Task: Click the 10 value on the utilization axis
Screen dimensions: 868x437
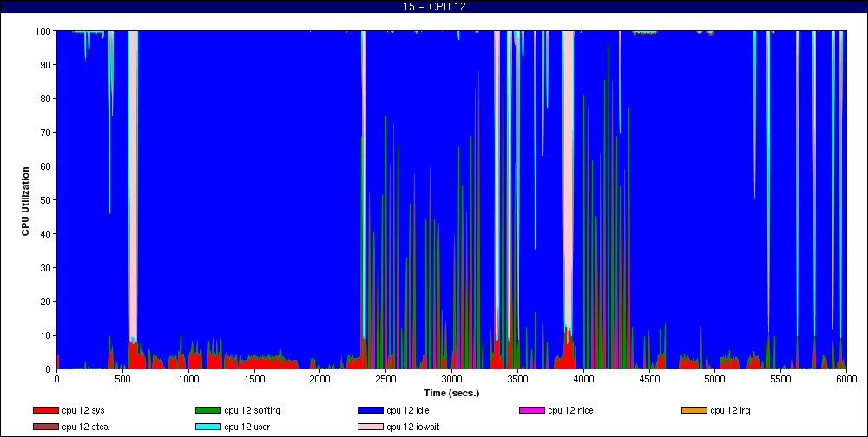Action: (x=47, y=336)
